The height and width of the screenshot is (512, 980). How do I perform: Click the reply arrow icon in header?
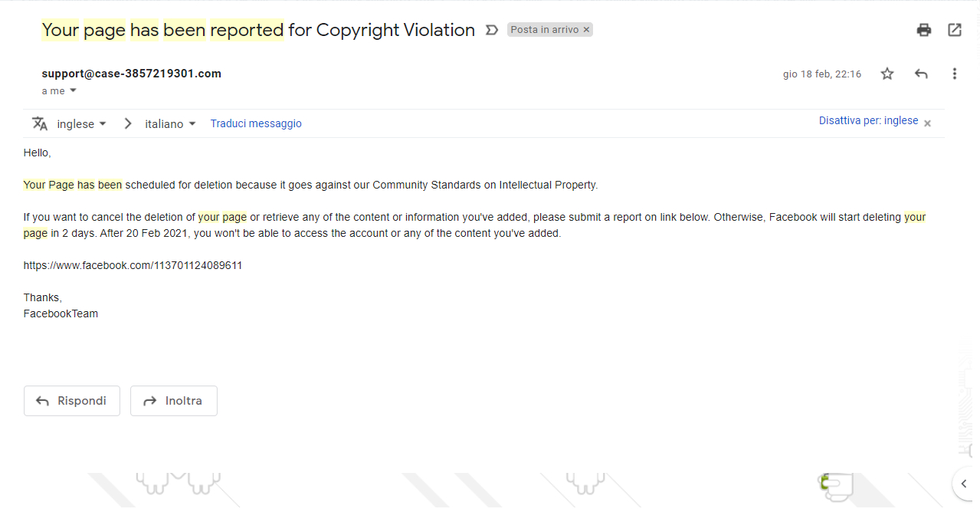click(921, 74)
